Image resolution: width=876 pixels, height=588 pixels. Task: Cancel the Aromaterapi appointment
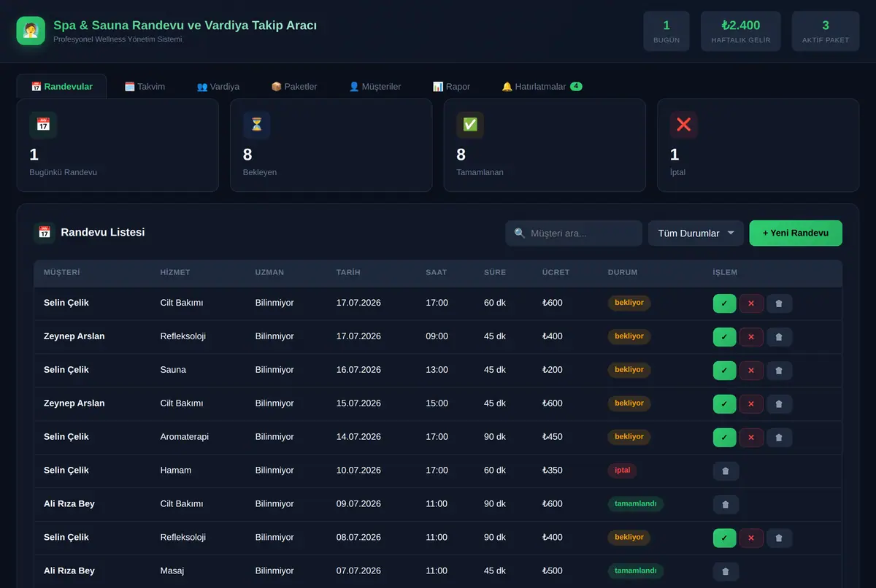[x=751, y=438]
